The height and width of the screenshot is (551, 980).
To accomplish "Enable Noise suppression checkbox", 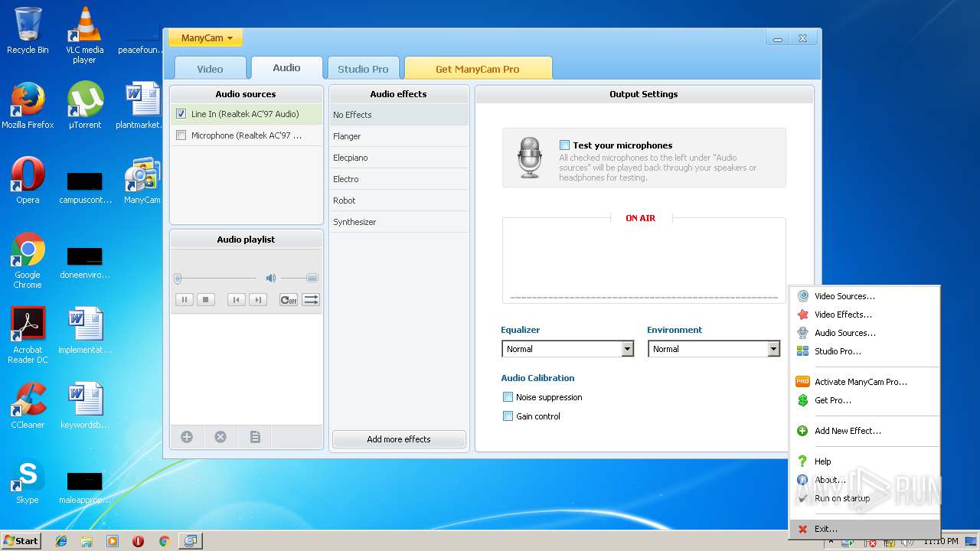I will 508,397.
